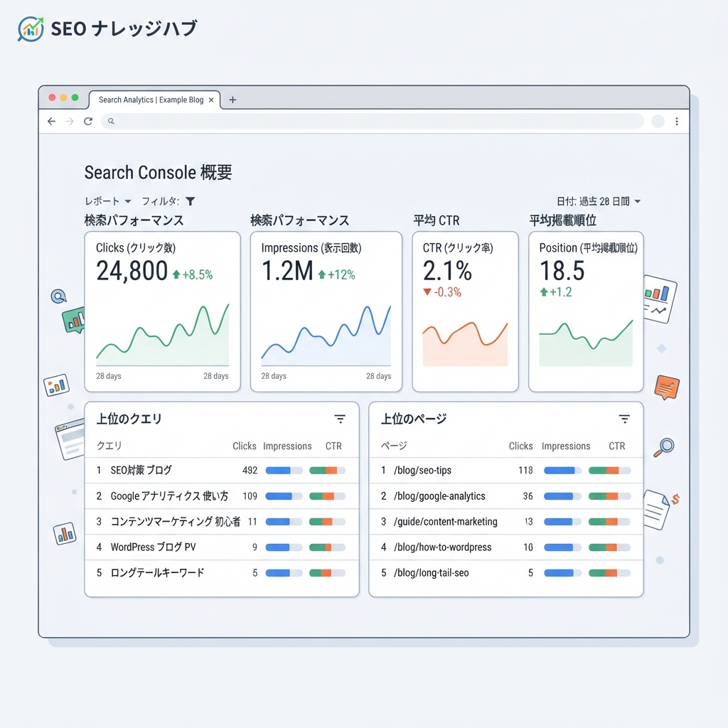This screenshot has height=728, width=728.
Task: Open the Impressions 1.2M card
Action: (326, 311)
